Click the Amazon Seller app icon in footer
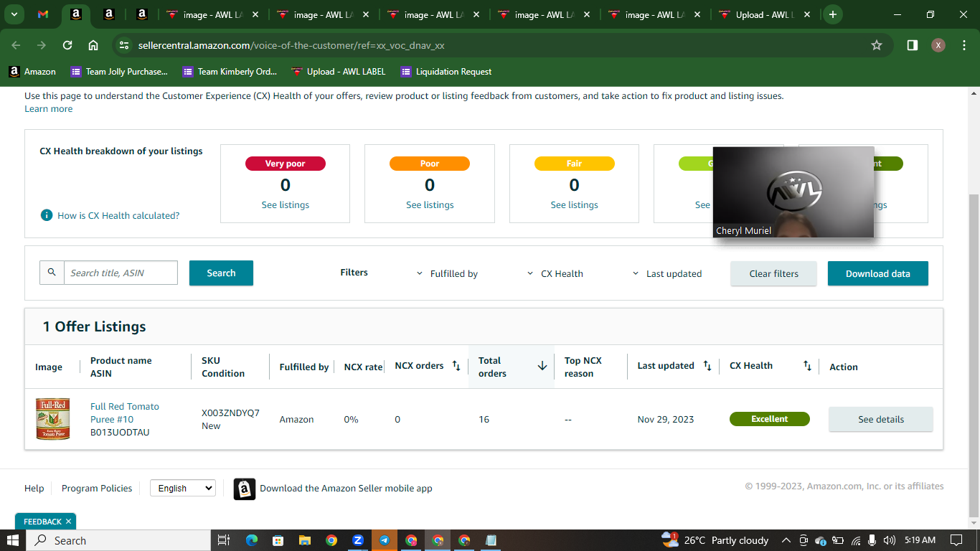 [x=245, y=489]
